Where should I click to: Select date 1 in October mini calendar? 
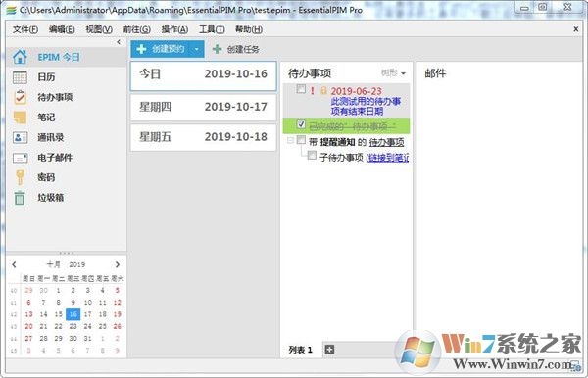58,290
